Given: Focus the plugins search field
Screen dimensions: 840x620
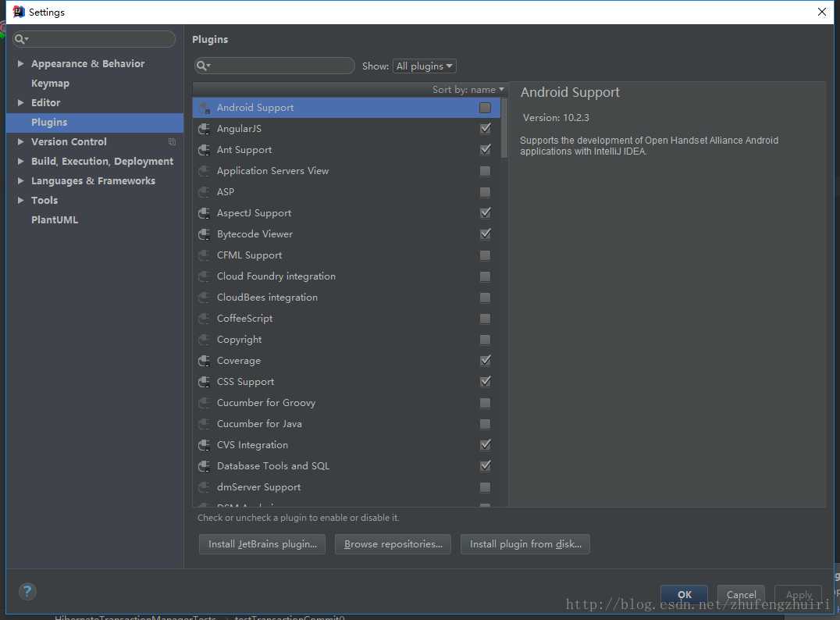Looking at the screenshot, I should coord(274,66).
